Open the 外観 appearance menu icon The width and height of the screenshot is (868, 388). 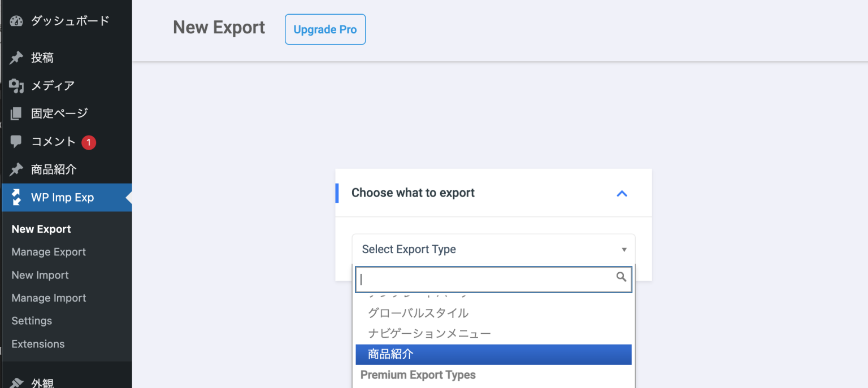(x=16, y=382)
